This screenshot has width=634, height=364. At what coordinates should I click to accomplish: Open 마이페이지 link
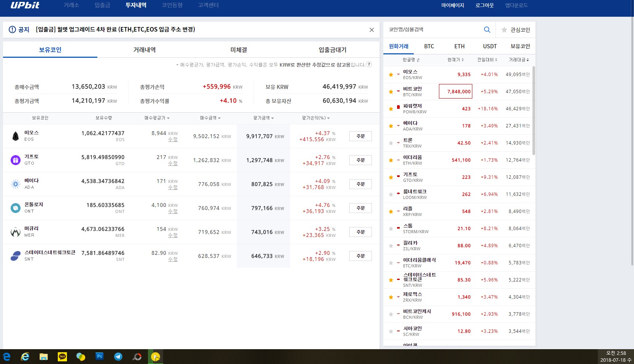(453, 5)
